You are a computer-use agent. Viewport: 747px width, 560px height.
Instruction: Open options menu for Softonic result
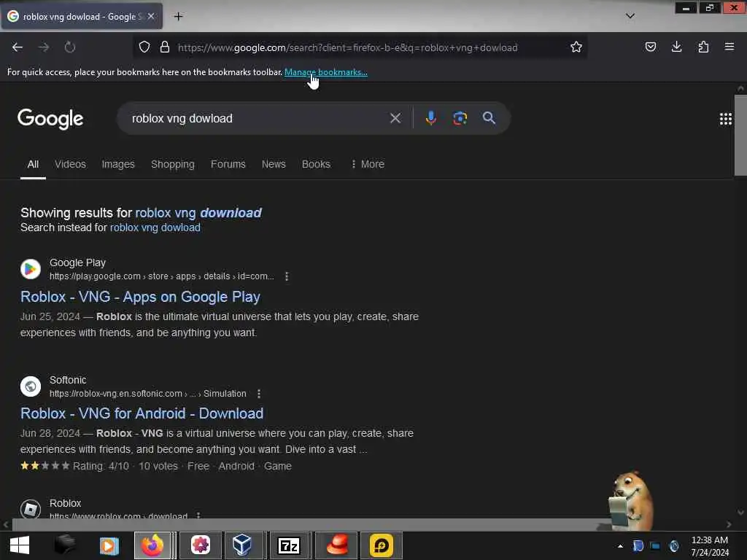(259, 394)
